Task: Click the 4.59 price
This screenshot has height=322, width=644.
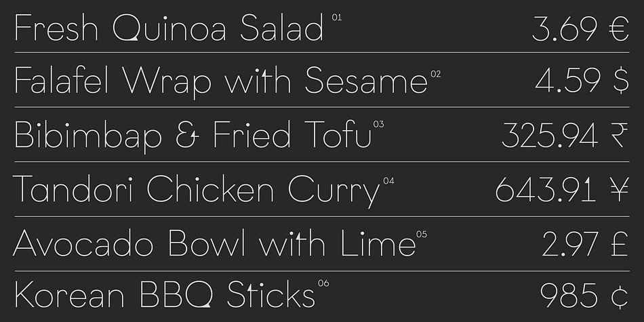Action: click(x=567, y=81)
